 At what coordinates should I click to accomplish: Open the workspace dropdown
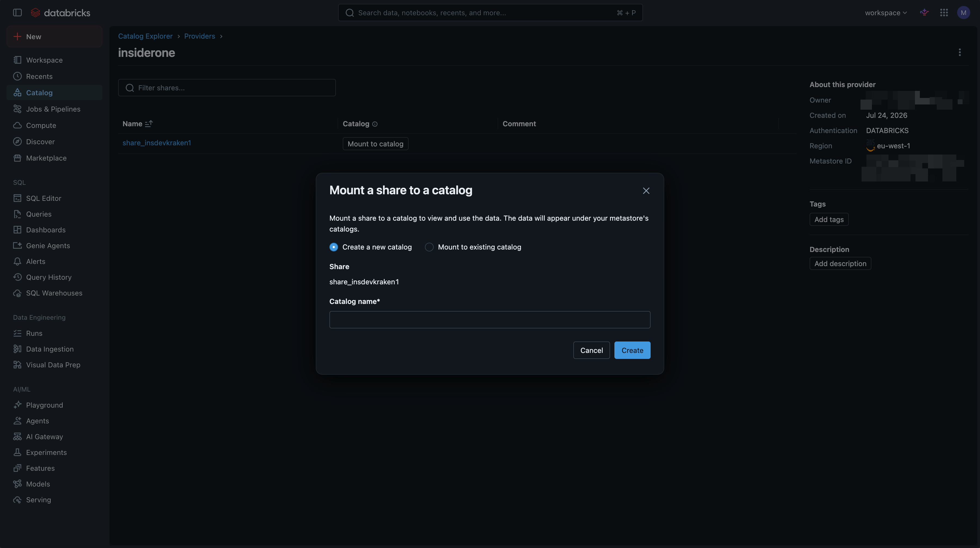[886, 13]
